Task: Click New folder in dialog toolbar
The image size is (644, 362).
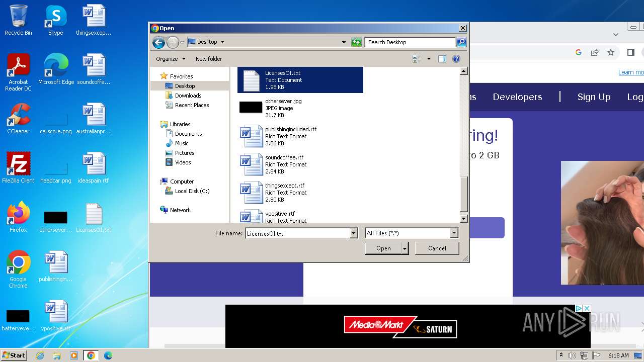Action: [209, 59]
